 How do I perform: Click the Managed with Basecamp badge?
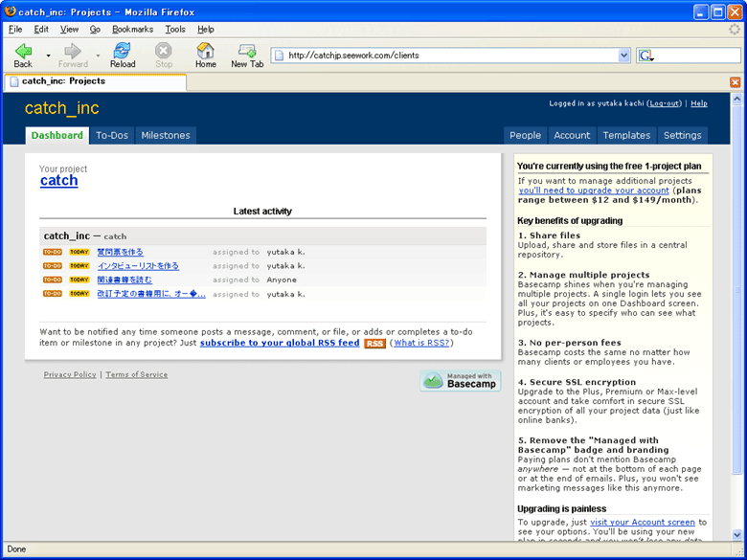[460, 381]
